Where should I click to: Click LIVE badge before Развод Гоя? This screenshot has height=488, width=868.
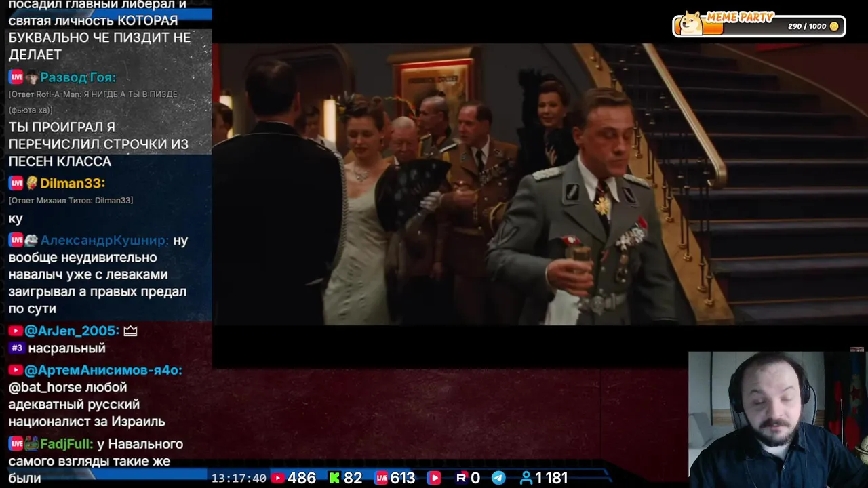(x=16, y=77)
